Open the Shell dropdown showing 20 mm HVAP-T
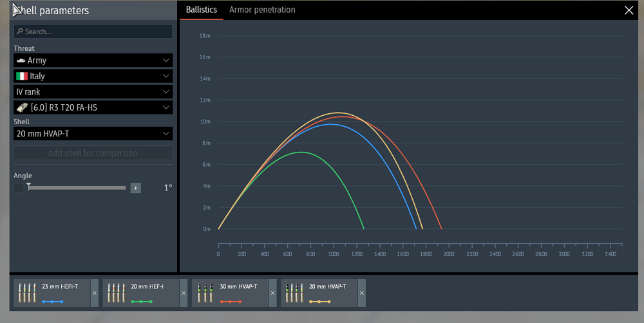Image resolution: width=644 pixels, height=323 pixels. pyautogui.click(x=93, y=134)
